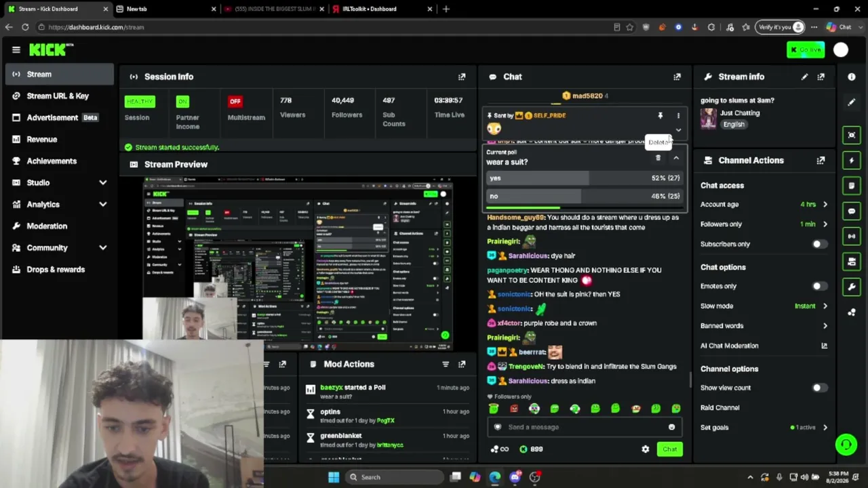The height and width of the screenshot is (488, 868).
Task: Open Advertisement Beta page
Action: (x=58, y=117)
